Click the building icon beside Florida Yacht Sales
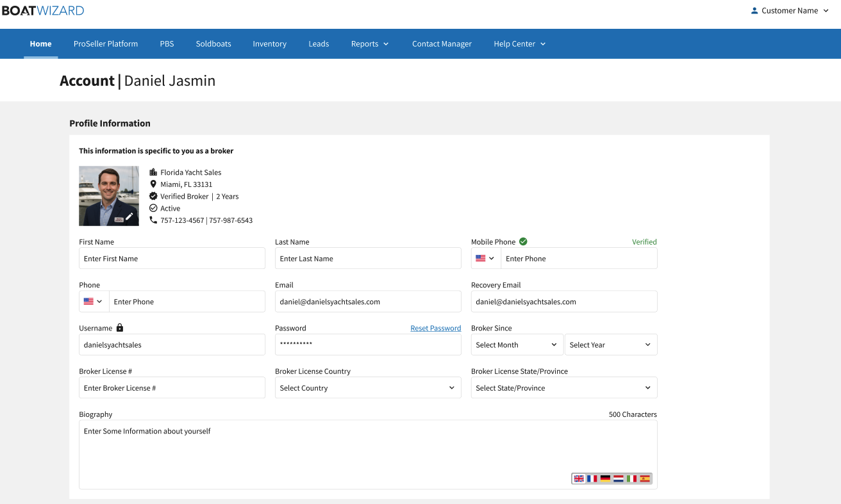The height and width of the screenshot is (504, 841). pos(153,172)
